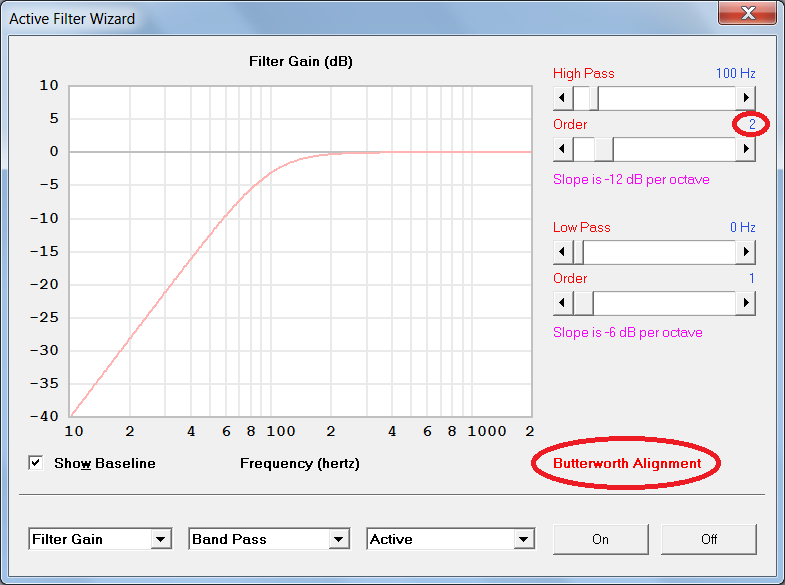Click the Low Pass label
Screen dimensions: 785x585
pos(581,227)
